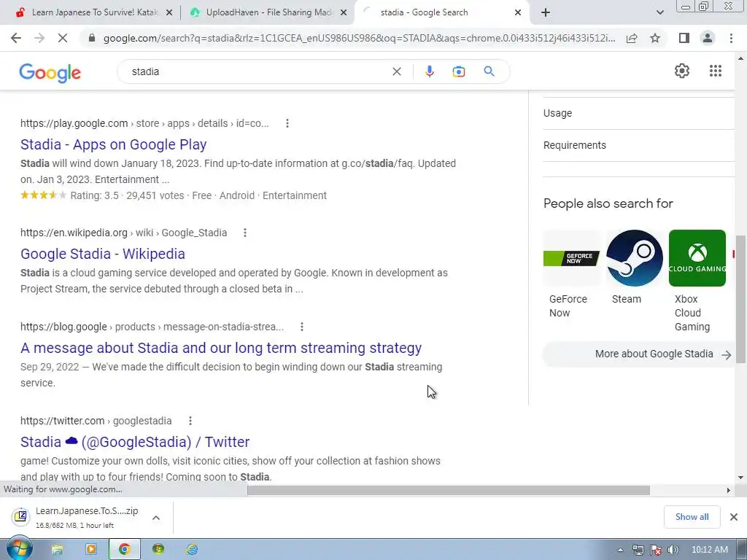Open Chrome profile avatar
The width and height of the screenshot is (747, 560).
click(708, 38)
